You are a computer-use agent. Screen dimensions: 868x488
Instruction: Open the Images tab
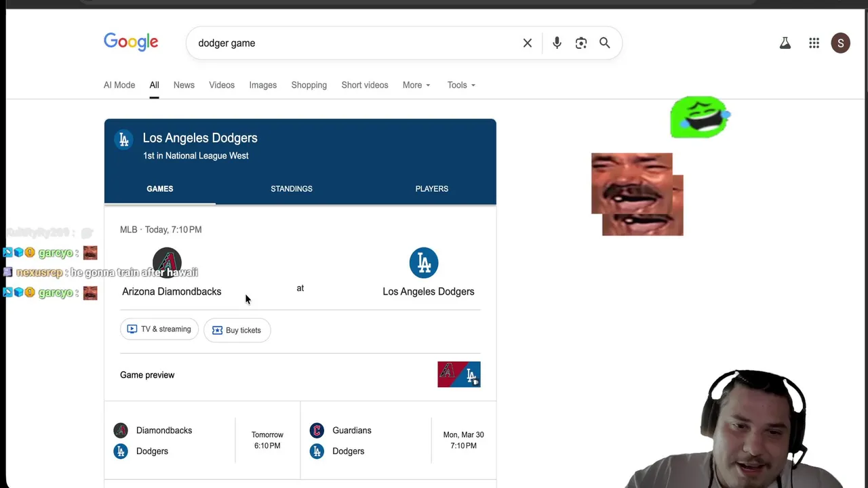pyautogui.click(x=262, y=85)
